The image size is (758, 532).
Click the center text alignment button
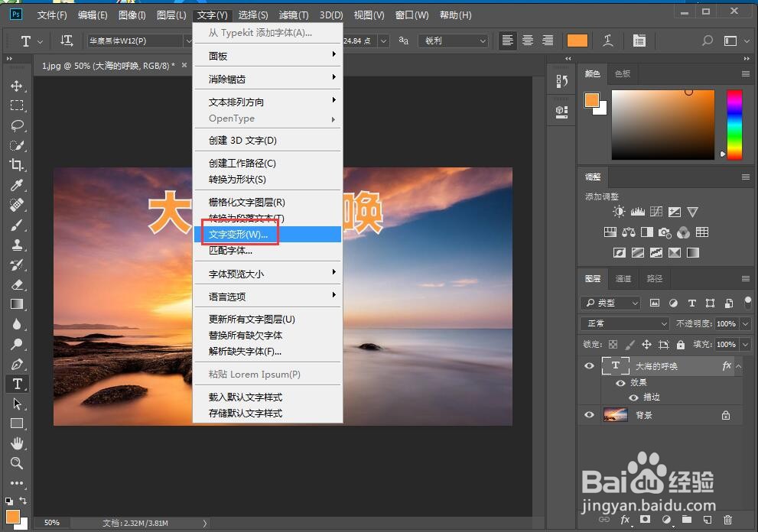coord(527,41)
